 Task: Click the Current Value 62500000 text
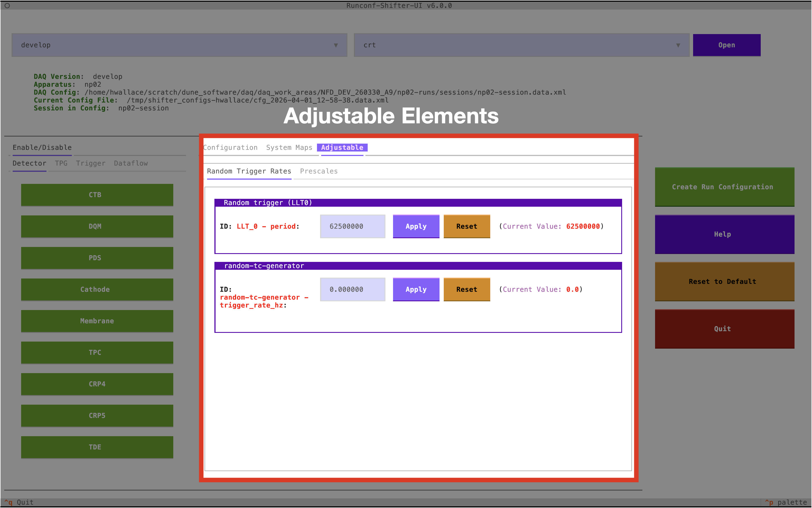552,226
